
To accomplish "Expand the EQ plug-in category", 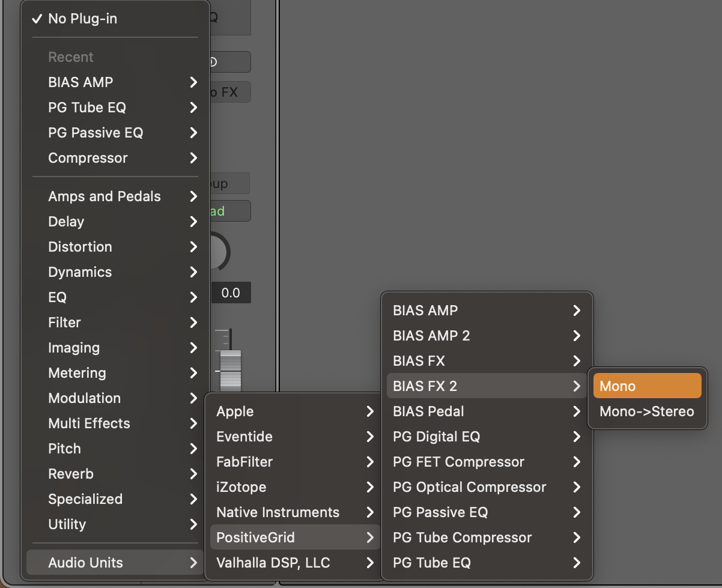I will (115, 297).
